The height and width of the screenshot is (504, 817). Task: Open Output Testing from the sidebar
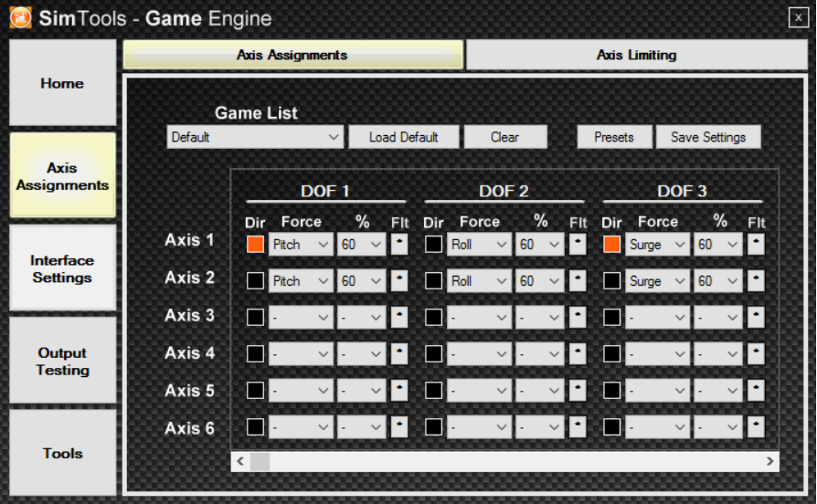pyautogui.click(x=62, y=361)
